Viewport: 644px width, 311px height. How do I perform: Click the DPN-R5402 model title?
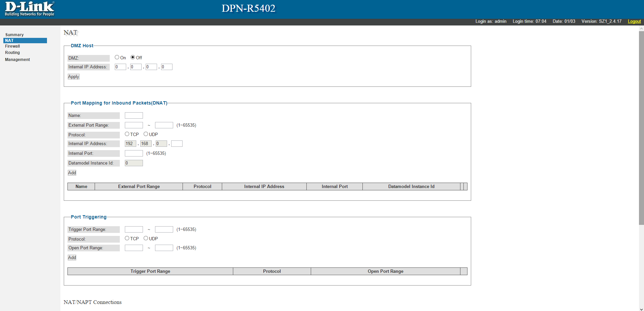(x=248, y=8)
